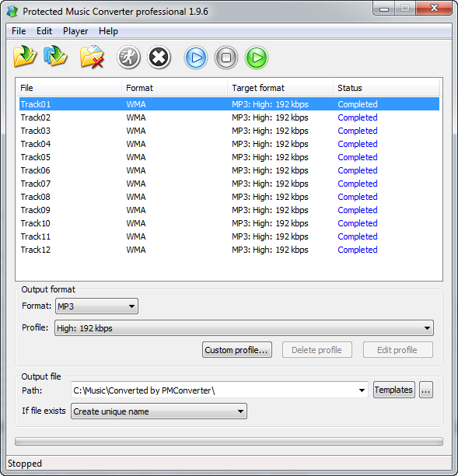Click the running-man Convert icon

coord(128,57)
